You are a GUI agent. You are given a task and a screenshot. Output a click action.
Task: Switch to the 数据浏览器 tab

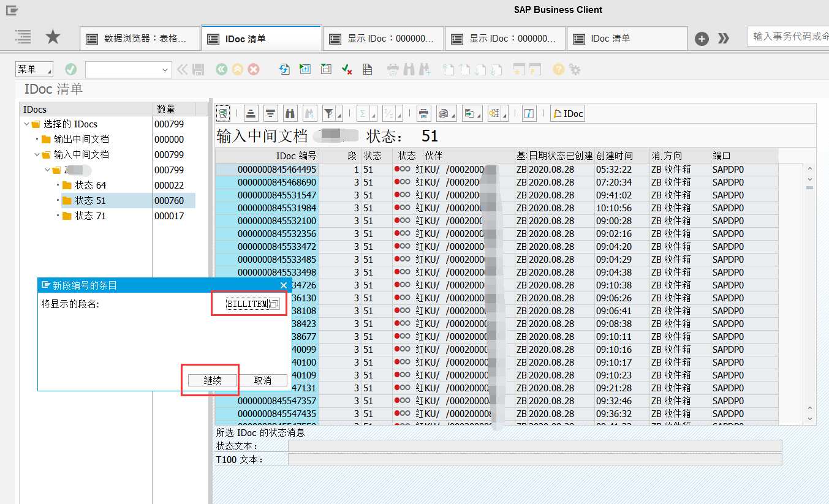coord(140,39)
